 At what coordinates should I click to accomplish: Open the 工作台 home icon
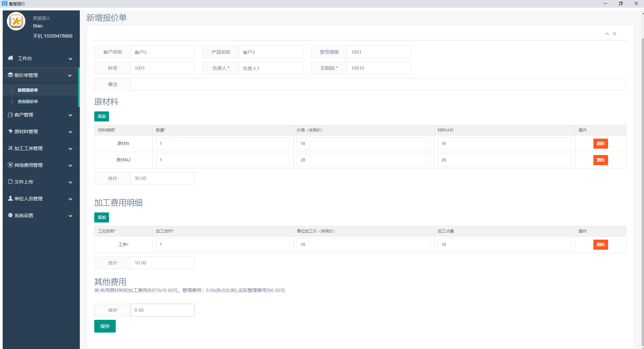coord(10,58)
